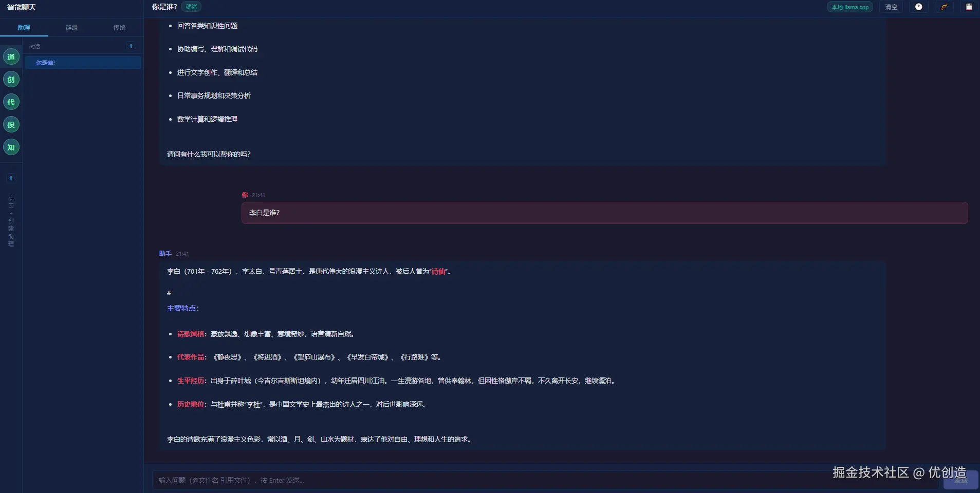This screenshot has width=980, height=493.
Task: Click the 生平经历 bullet label
Action: 191,381
